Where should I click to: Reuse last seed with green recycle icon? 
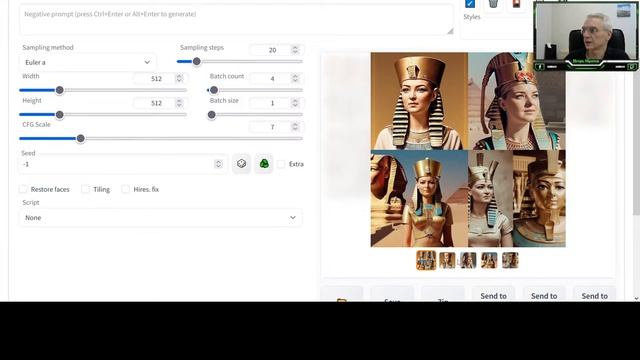[264, 164]
